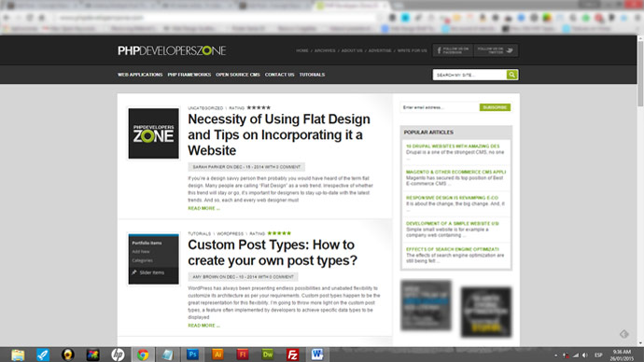
Task: Click the PHP Developers Zone post thumbnail
Action: 154,133
